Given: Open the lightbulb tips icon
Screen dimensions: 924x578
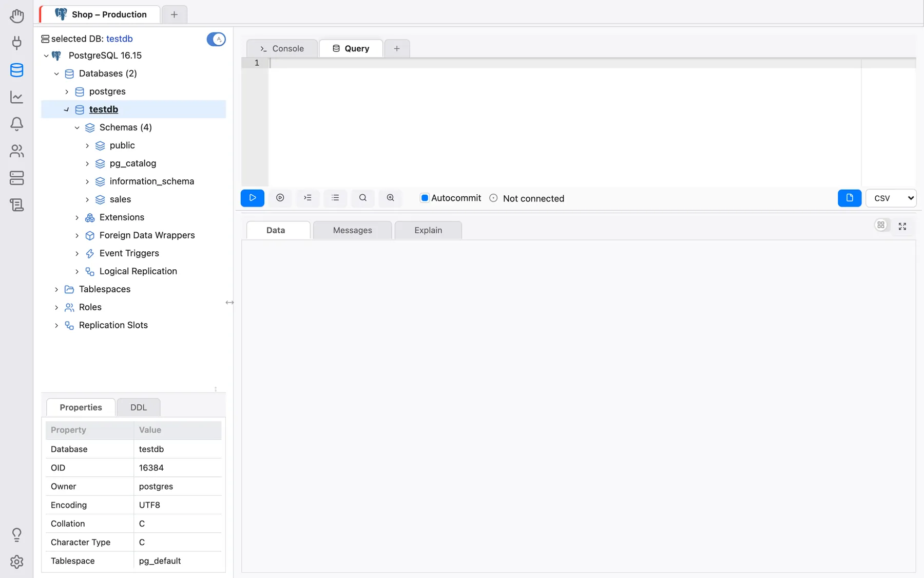Looking at the screenshot, I should pyautogui.click(x=16, y=535).
